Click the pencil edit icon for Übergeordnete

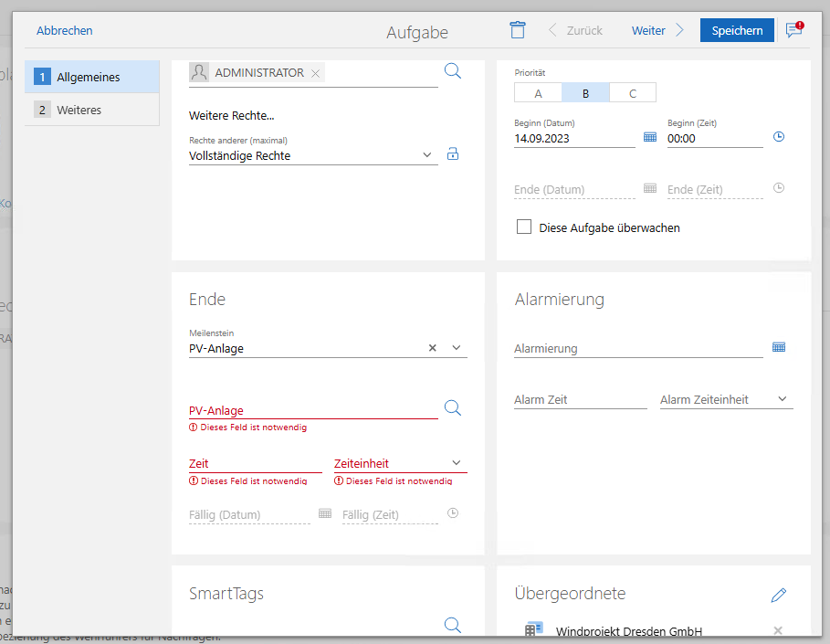point(779,595)
